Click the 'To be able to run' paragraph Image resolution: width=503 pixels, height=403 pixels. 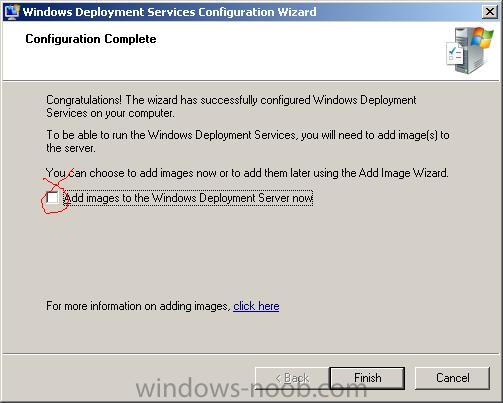click(x=248, y=141)
